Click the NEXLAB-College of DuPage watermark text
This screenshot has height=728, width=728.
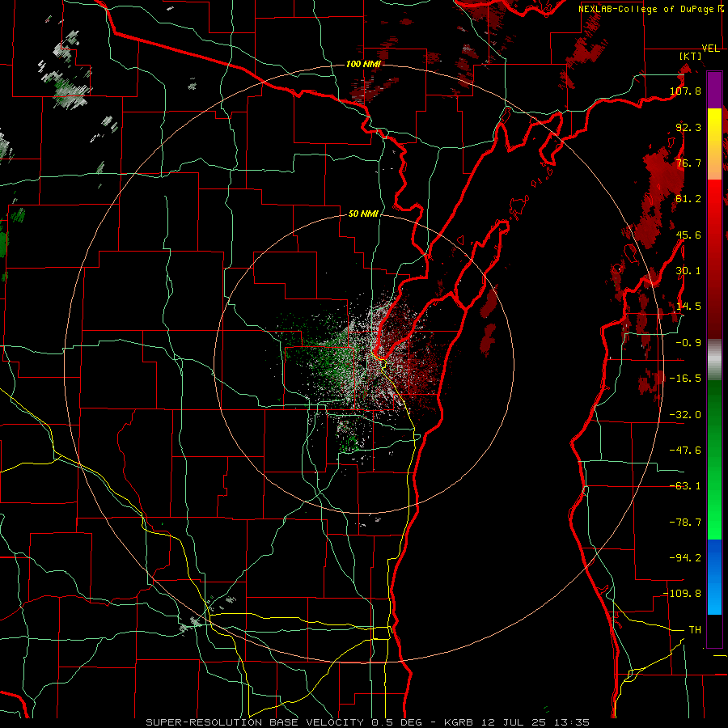[650, 9]
